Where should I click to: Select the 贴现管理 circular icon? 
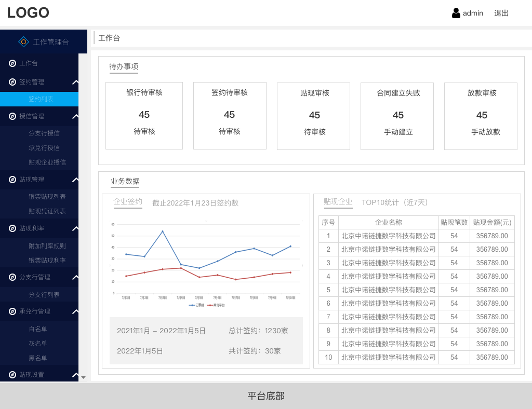pos(11,180)
